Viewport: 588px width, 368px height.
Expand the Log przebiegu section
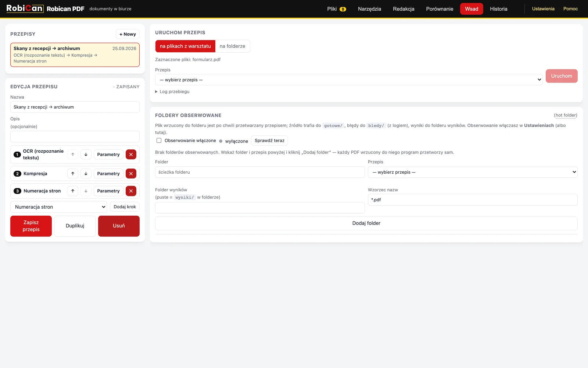(172, 92)
